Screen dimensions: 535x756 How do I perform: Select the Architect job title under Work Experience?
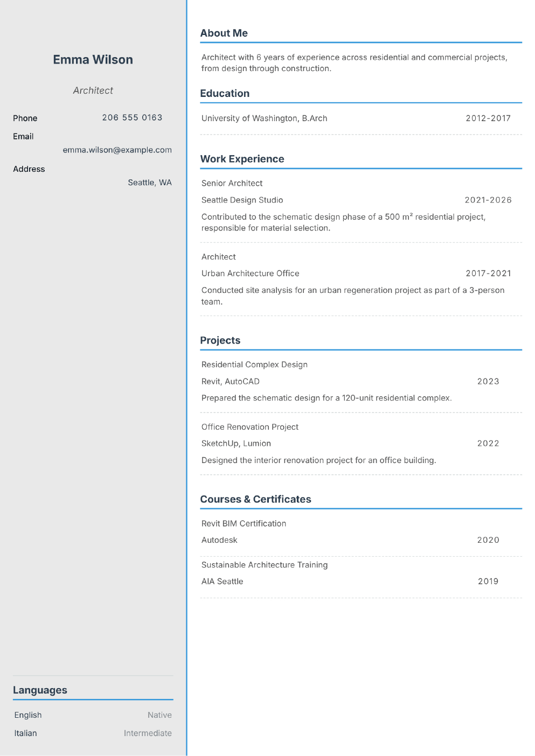(219, 257)
